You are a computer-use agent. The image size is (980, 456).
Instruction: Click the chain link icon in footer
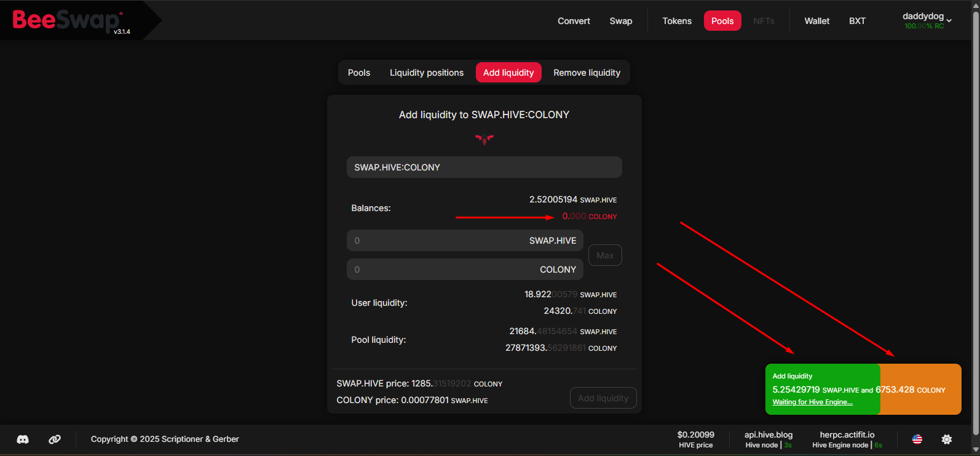(55, 439)
